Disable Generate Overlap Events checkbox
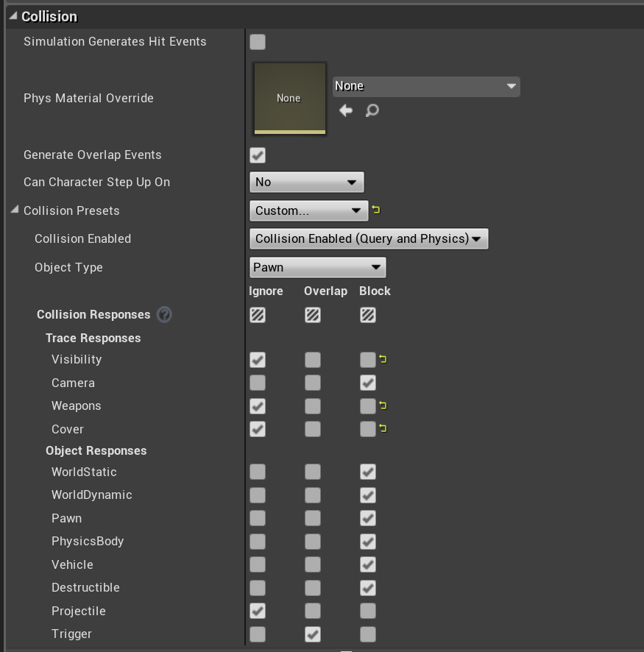This screenshot has height=652, width=644. coord(258,155)
